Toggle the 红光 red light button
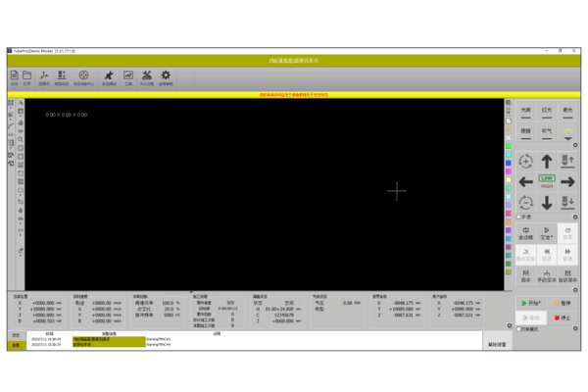 (x=547, y=112)
